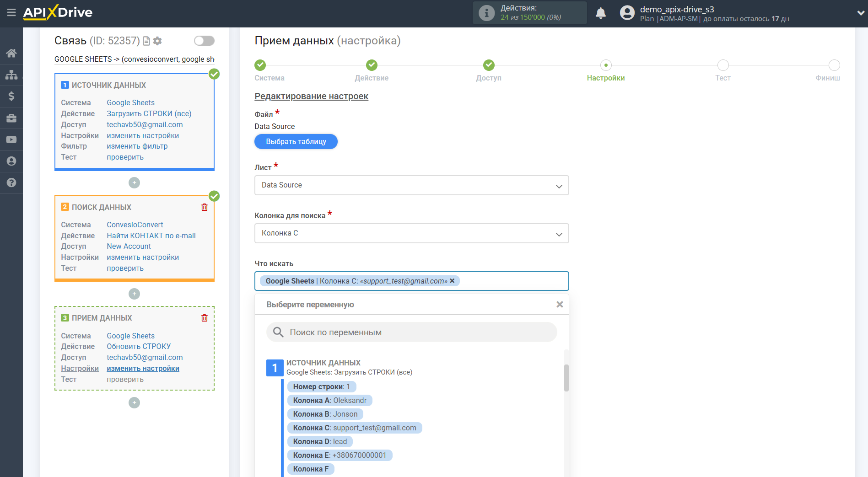This screenshot has width=868, height=477.
Task: Open home icon in left sidebar
Action: 11,53
